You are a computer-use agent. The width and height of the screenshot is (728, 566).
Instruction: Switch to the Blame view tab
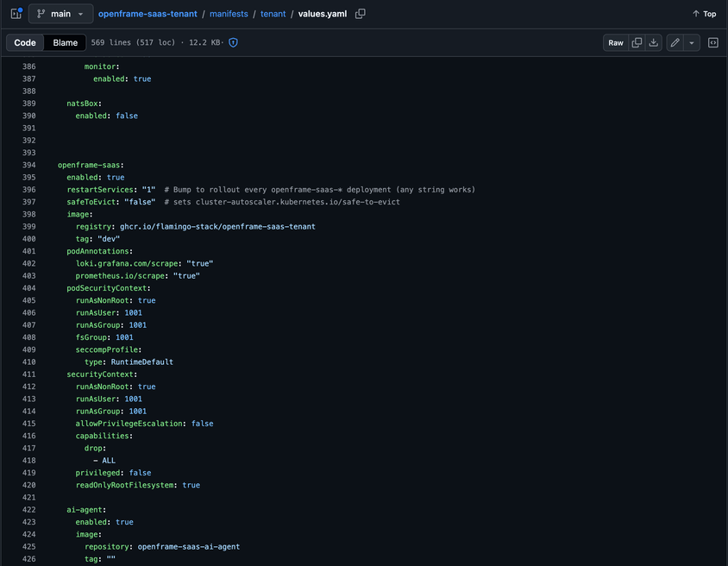pos(65,43)
